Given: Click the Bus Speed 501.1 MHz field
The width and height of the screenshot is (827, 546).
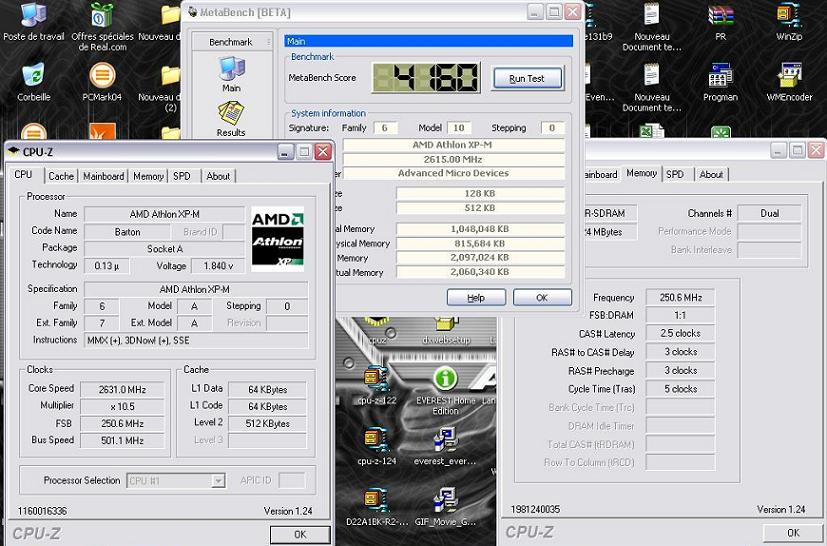Looking at the screenshot, I should click(x=122, y=440).
